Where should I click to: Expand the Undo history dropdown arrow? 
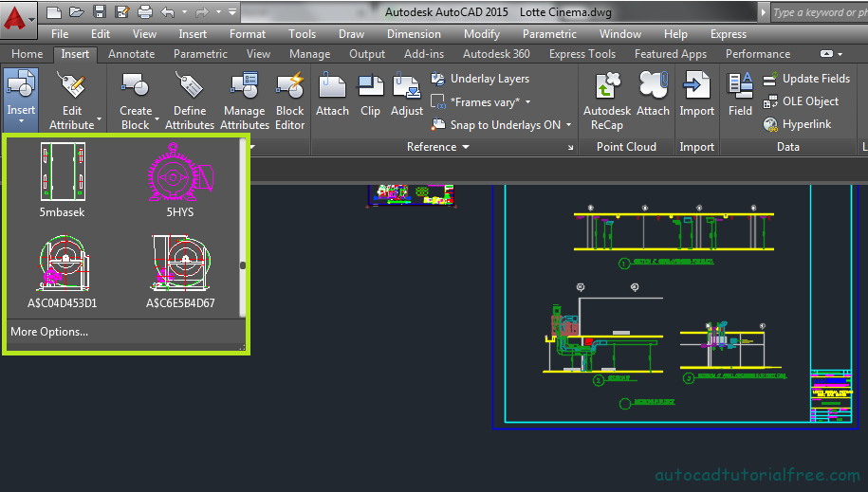[184, 11]
